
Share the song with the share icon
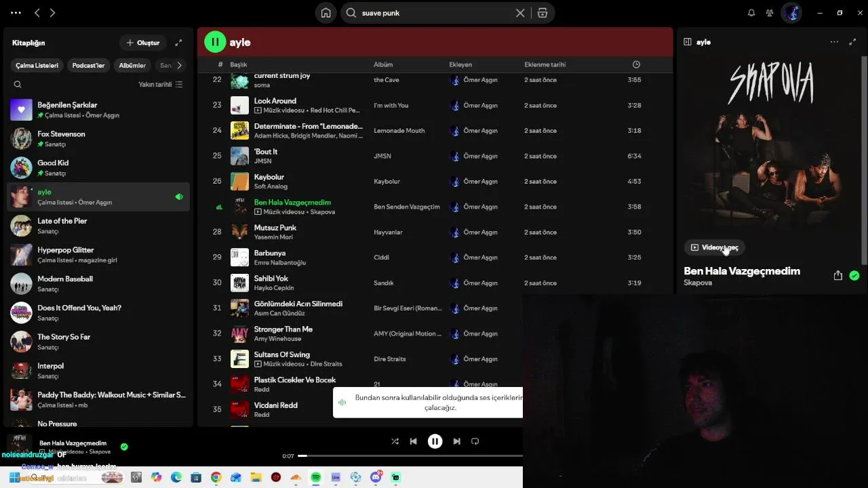point(838,275)
